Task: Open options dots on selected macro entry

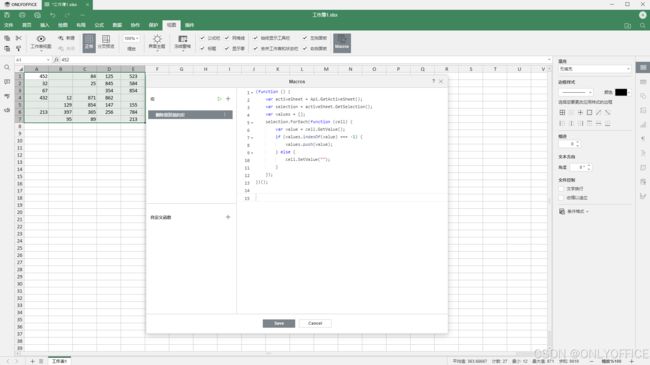Action: point(225,115)
